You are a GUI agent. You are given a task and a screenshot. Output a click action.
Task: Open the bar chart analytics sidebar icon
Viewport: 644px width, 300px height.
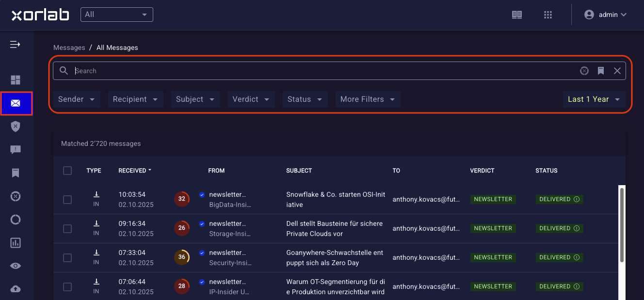16,243
